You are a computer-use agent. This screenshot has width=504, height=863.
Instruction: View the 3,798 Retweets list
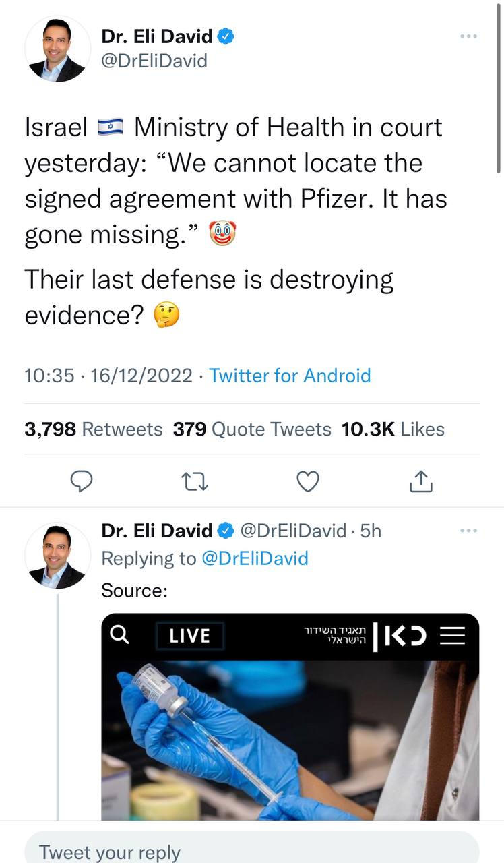tap(93, 429)
